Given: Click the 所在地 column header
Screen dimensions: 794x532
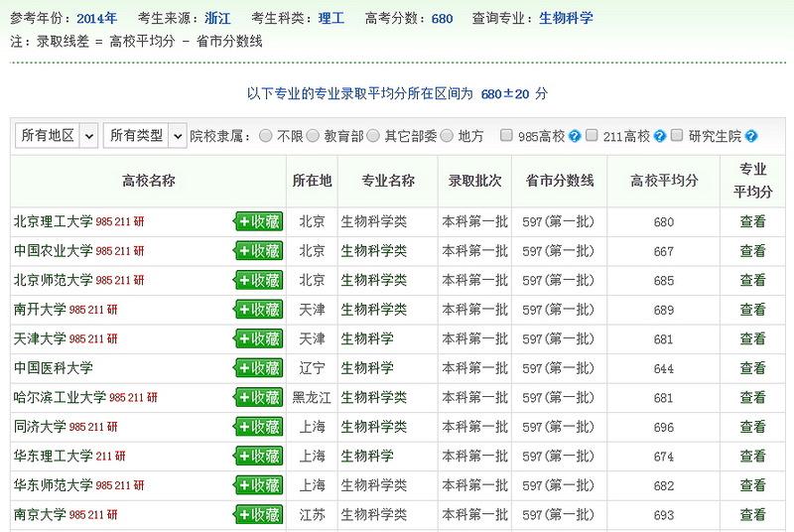Looking at the screenshot, I should pyautogui.click(x=312, y=181).
